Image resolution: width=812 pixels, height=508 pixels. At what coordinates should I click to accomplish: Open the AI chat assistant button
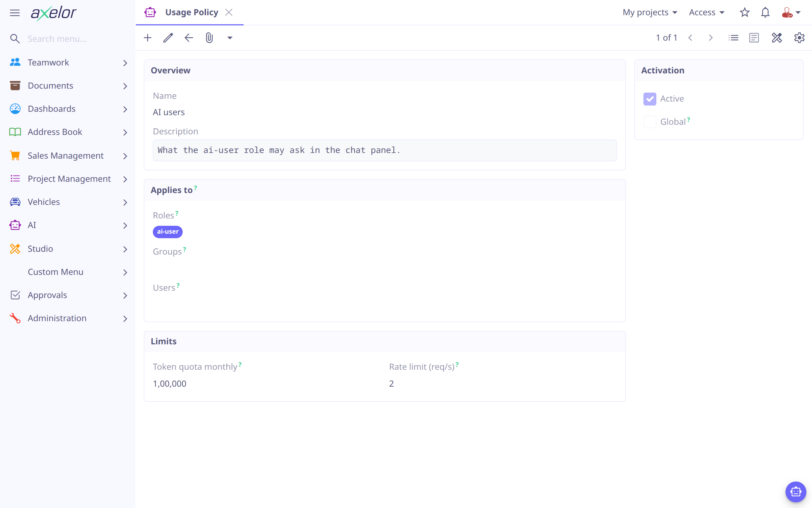click(x=796, y=492)
